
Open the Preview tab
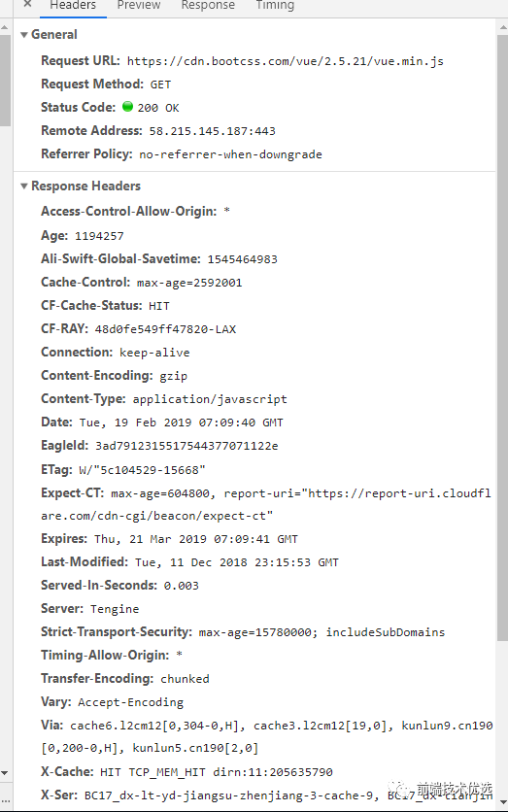coord(139,5)
